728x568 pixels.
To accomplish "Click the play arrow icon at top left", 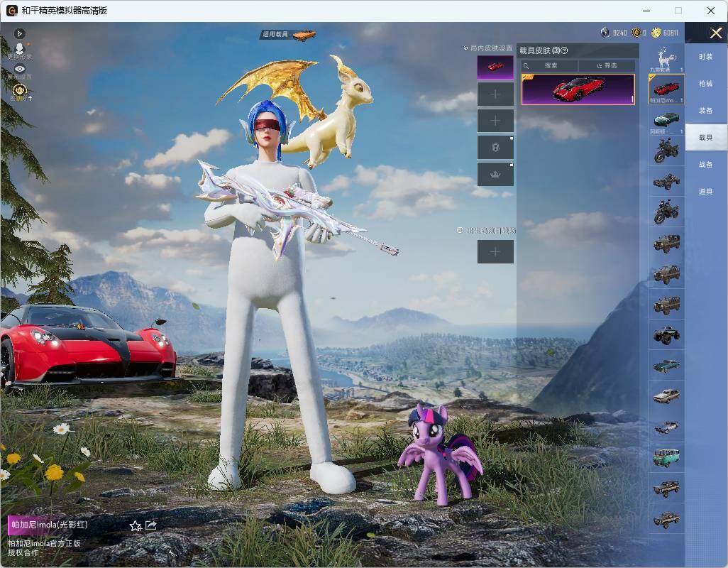I will [x=19, y=33].
